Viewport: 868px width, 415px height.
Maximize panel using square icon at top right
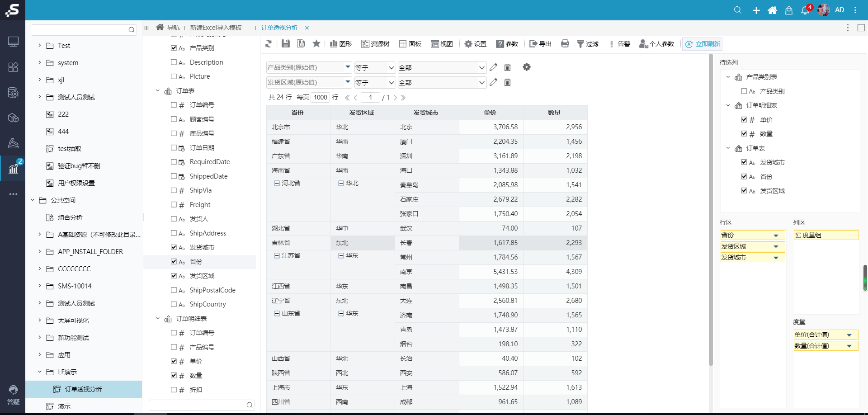(x=861, y=28)
